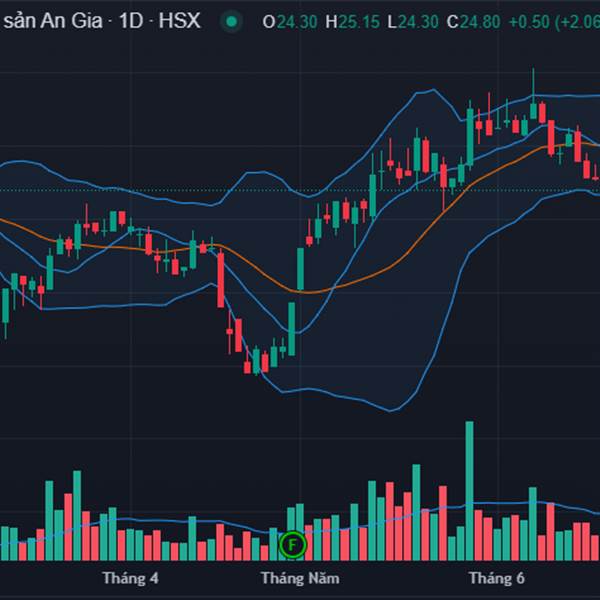
Task: Click the price change value +0.50
Action: pyautogui.click(x=529, y=22)
